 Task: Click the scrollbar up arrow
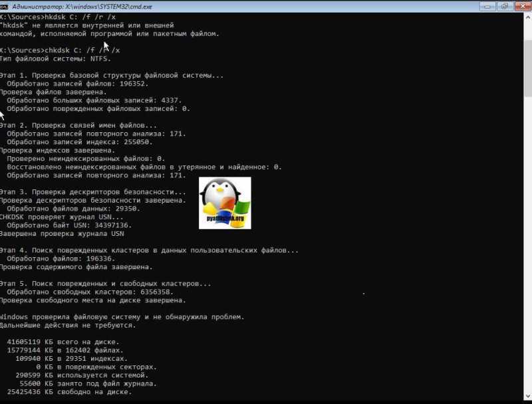click(528, 17)
